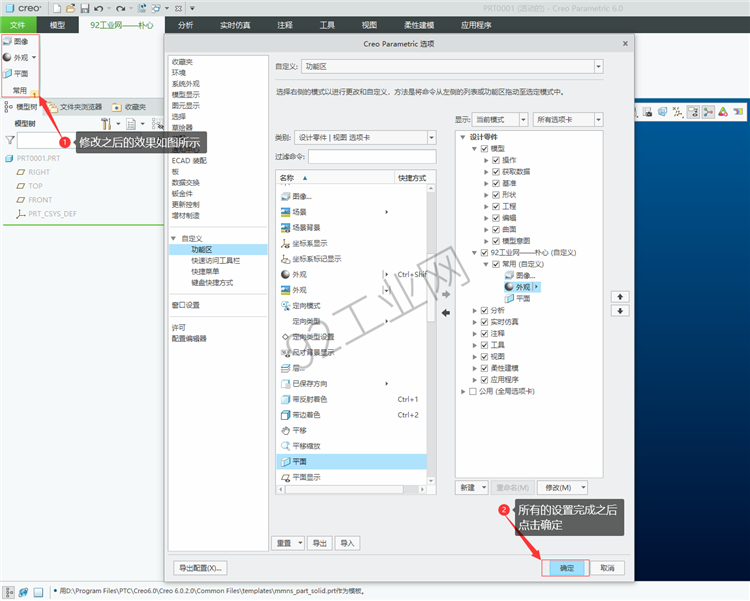Check the 公用 (全局选项卡) checkbox
750x601 pixels.
point(473,391)
